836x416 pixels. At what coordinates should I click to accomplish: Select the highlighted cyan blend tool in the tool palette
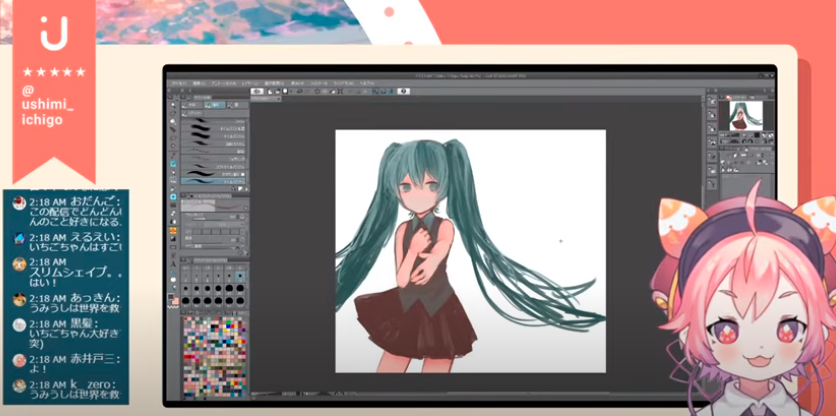173,197
